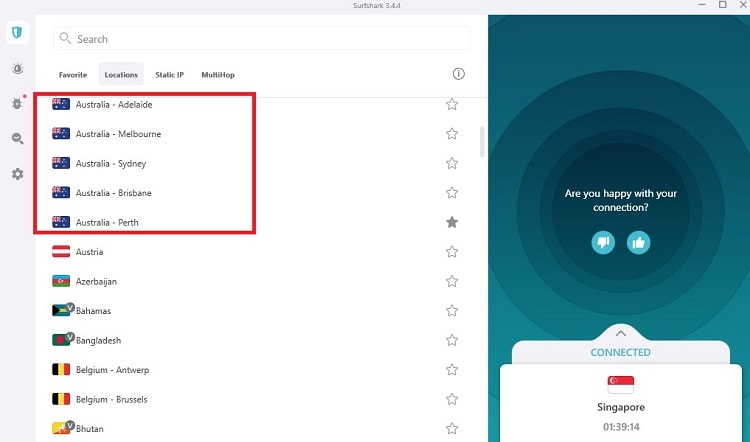The height and width of the screenshot is (442, 750).
Task: Click the Azerbaijan flag icon
Action: point(61,281)
